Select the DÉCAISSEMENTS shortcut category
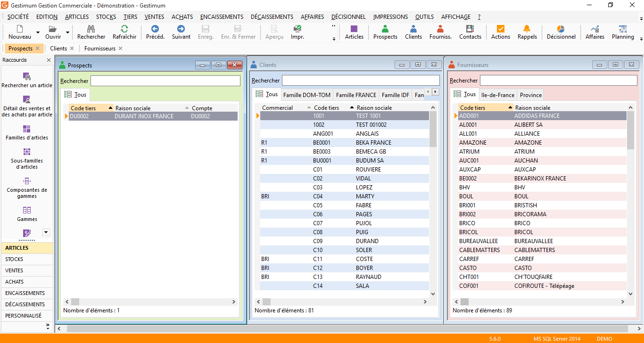 coord(27,304)
